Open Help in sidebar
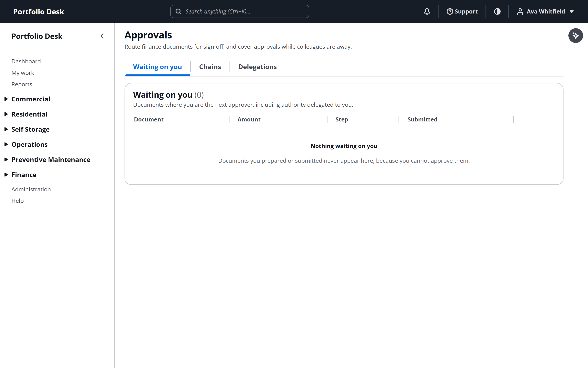Image resolution: width=588 pixels, height=368 pixels. pyautogui.click(x=18, y=201)
